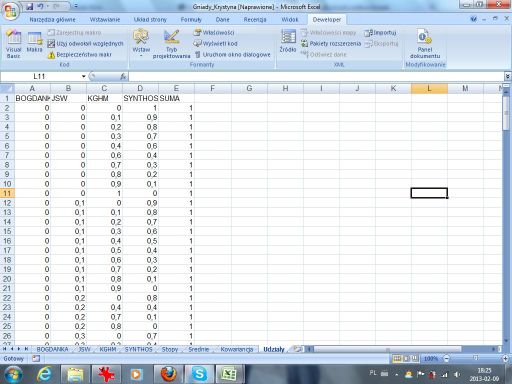This screenshot has width=512, height=384.
Task: Open Tryb projektowania design mode
Action: tap(171, 44)
